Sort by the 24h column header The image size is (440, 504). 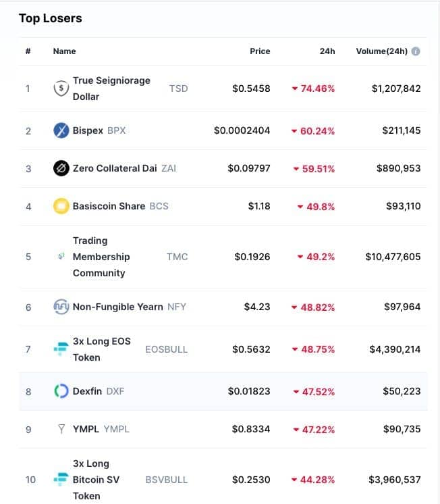(x=327, y=51)
